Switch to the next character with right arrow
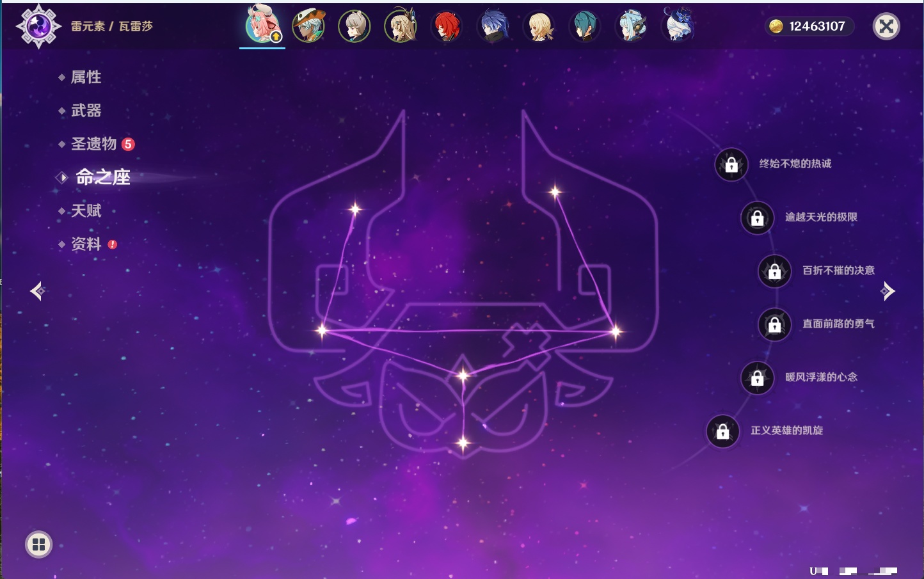 click(x=888, y=291)
